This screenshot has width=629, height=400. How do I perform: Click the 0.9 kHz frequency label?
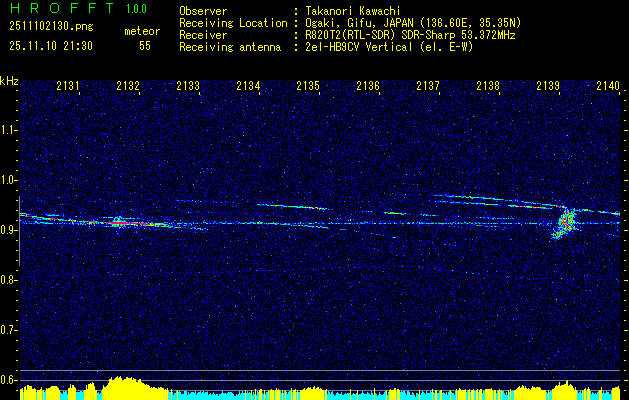click(8, 230)
